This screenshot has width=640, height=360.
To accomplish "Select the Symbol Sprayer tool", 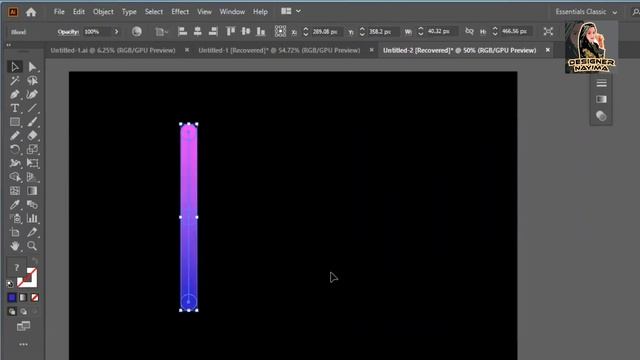I will pyautogui.click(x=15, y=218).
